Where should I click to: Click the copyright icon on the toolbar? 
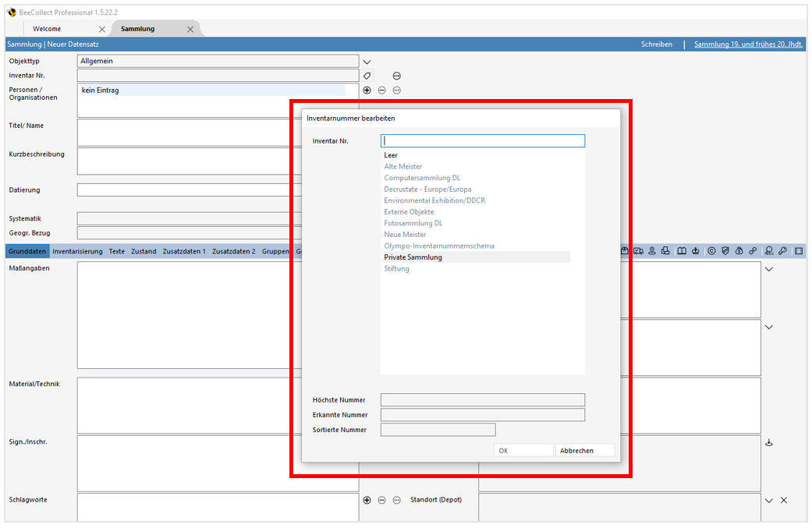coord(710,250)
